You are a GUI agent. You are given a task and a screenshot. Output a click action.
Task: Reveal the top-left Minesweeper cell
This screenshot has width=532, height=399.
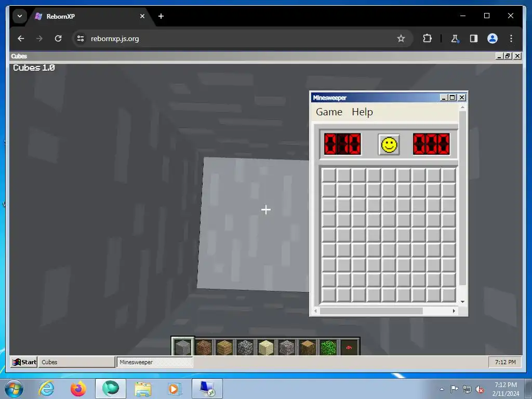coord(328,176)
